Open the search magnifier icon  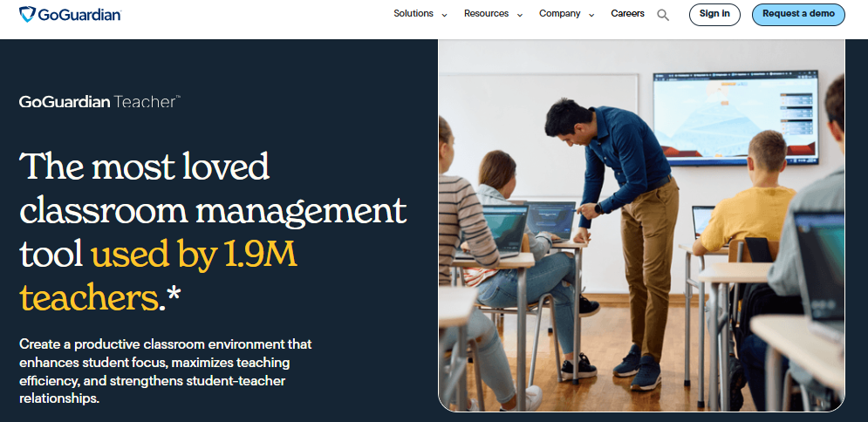[663, 15]
